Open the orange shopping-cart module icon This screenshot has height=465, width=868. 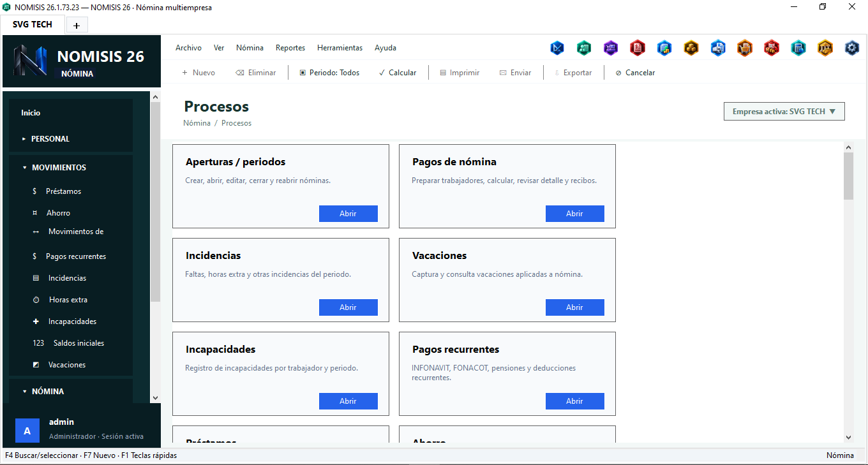[x=745, y=48]
